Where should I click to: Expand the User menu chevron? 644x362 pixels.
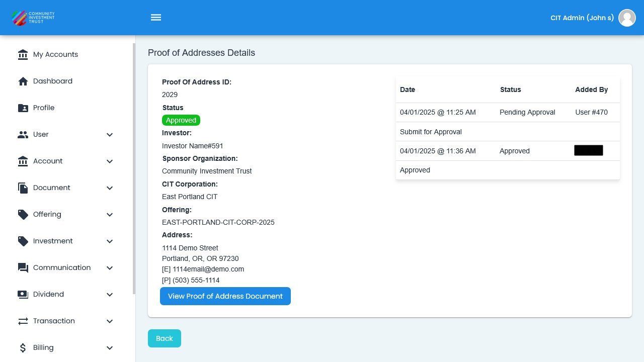[110, 135]
